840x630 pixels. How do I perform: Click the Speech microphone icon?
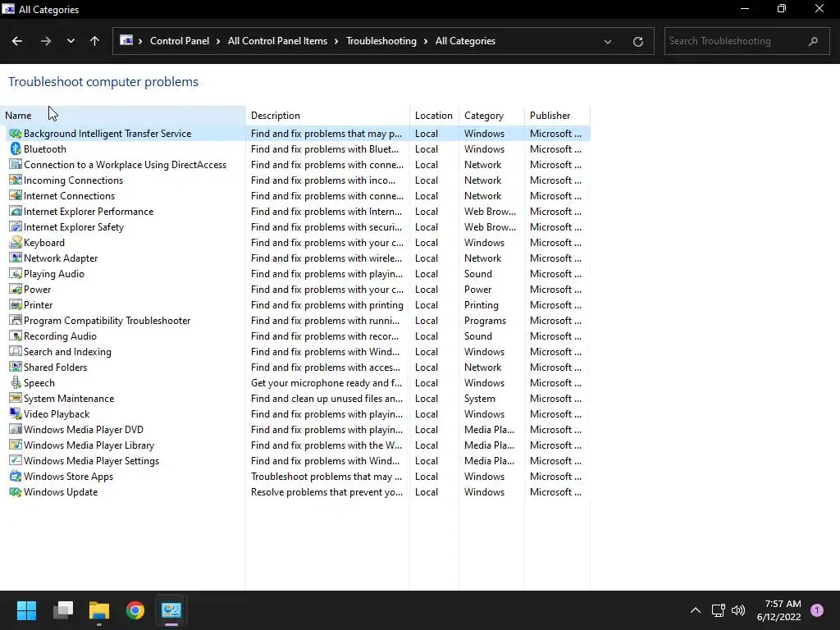click(x=16, y=382)
